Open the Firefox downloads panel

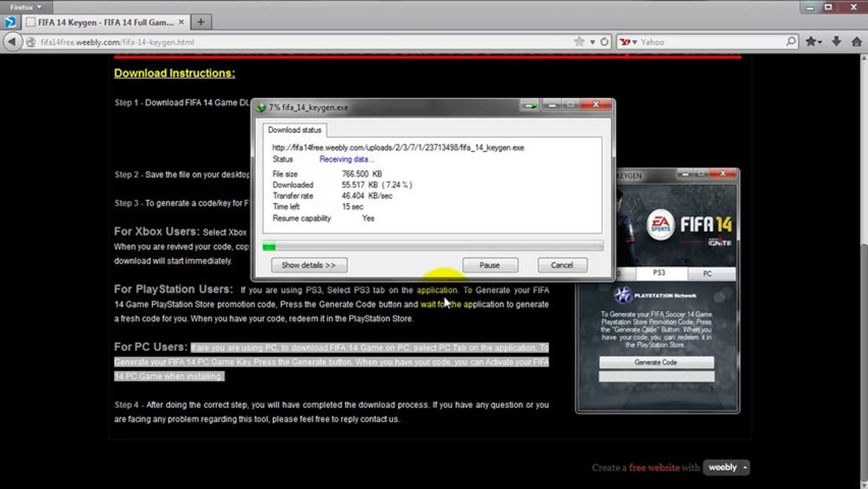point(836,42)
